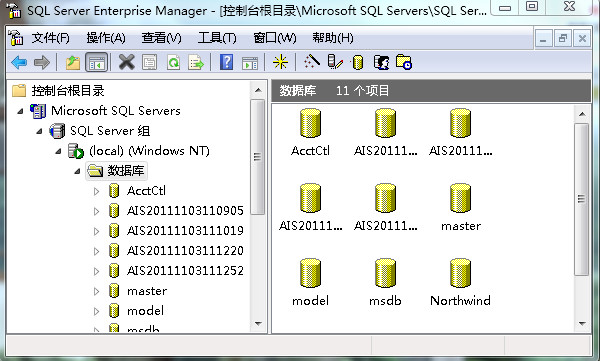Click the tree pane scroll down arrow

pos(258,324)
